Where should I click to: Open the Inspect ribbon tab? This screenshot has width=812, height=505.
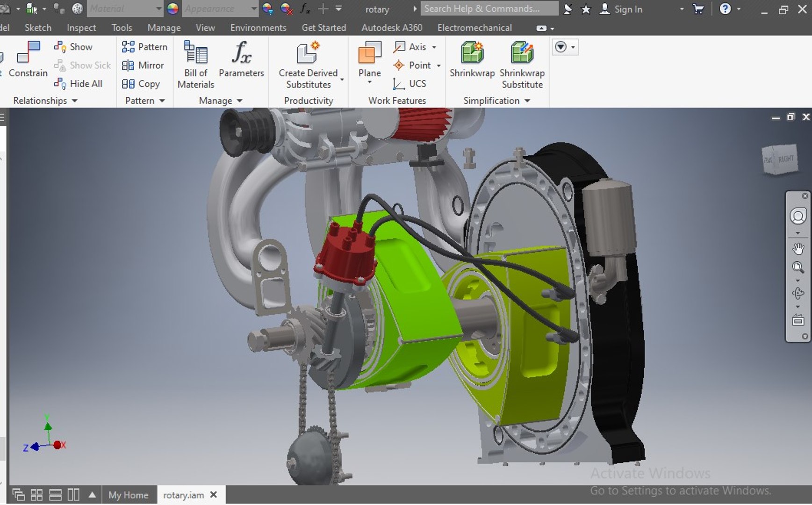point(81,28)
